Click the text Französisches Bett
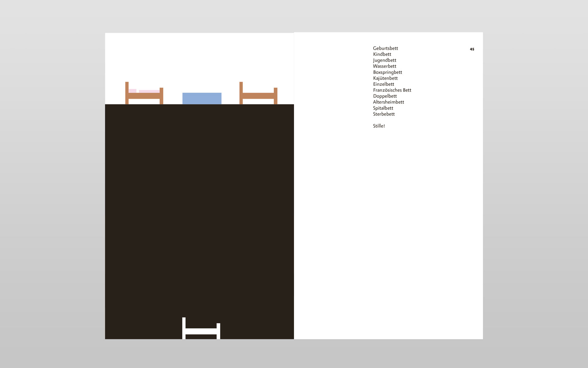The width and height of the screenshot is (588, 368). [392, 90]
